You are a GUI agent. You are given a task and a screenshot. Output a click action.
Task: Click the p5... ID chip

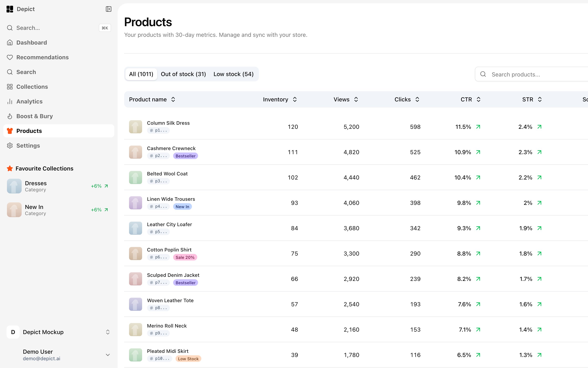pos(158,232)
